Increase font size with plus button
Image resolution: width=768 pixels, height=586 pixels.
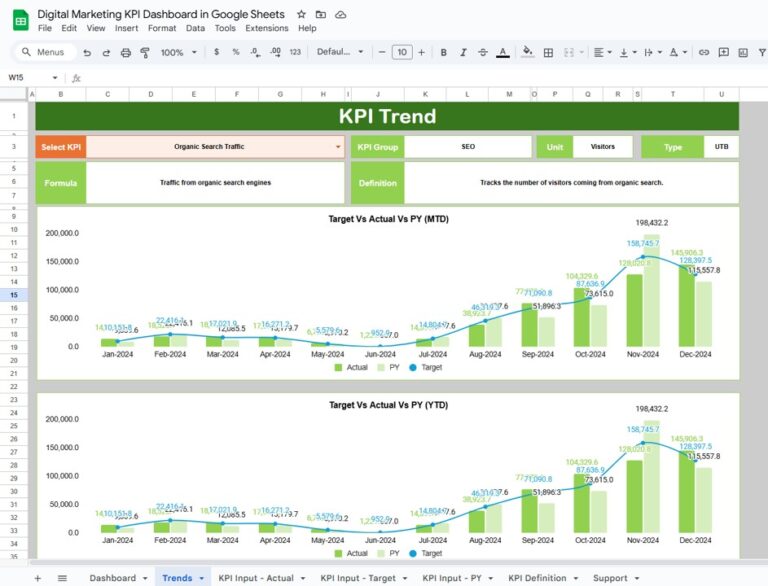421,52
